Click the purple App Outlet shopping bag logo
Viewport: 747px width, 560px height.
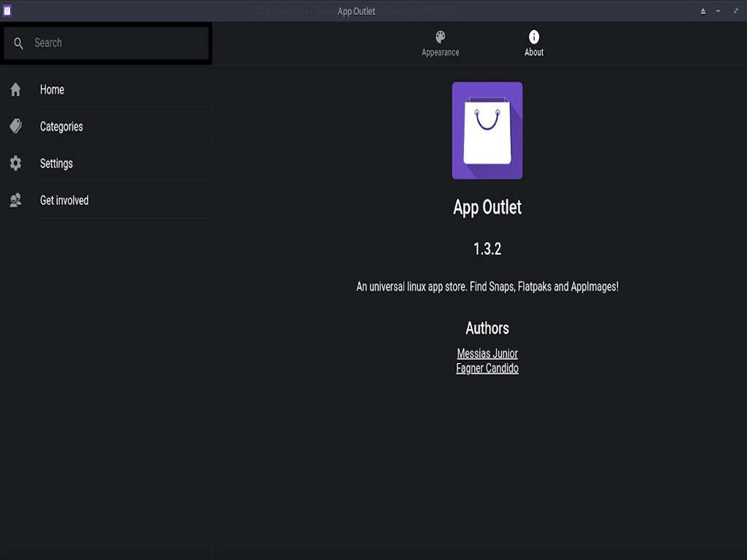tap(487, 131)
